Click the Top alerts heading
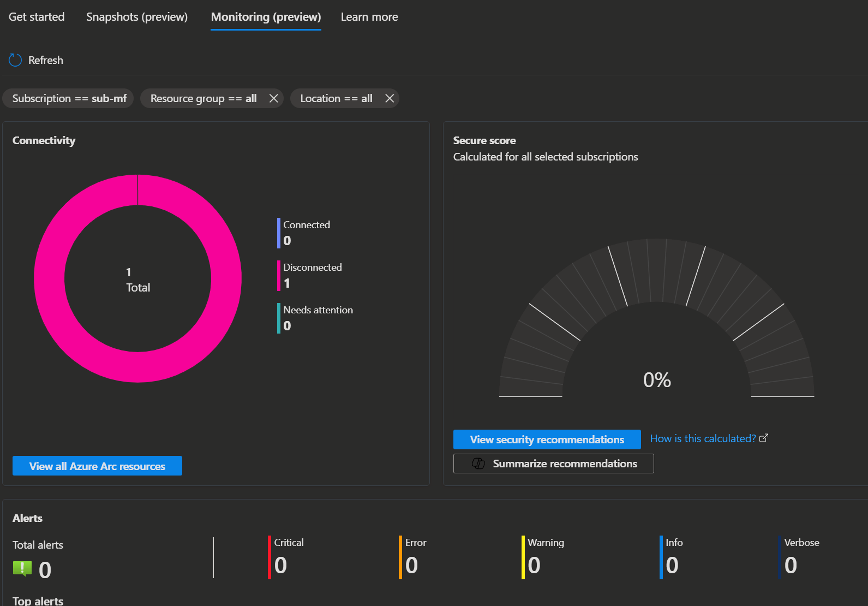The height and width of the screenshot is (606, 868). (x=38, y=601)
